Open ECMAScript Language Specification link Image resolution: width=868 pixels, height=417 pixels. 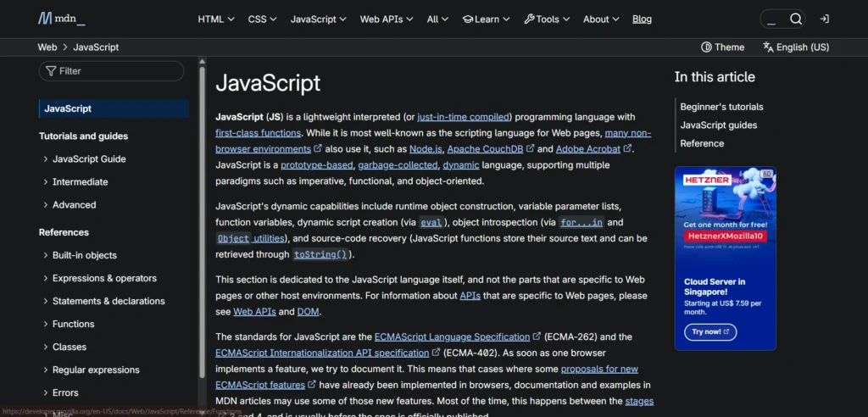457,336
